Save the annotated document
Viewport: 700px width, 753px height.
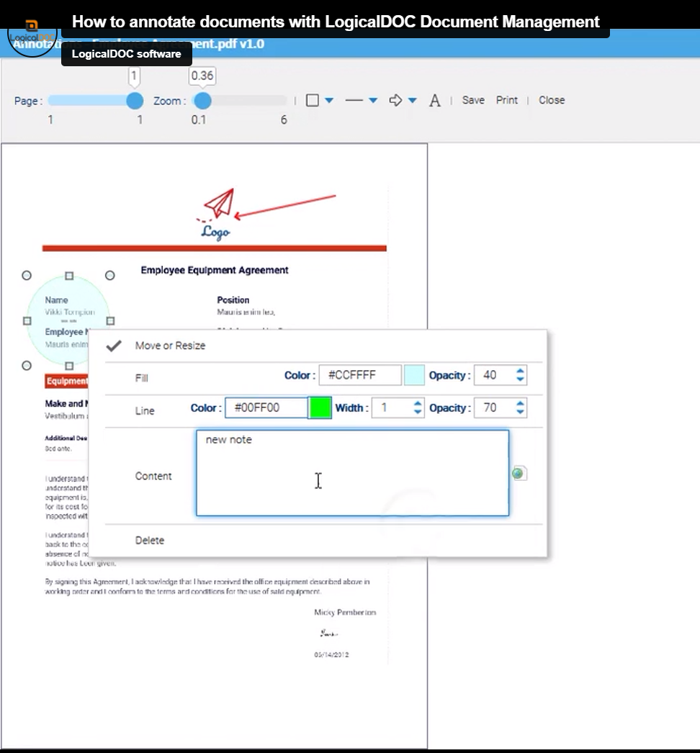point(473,100)
